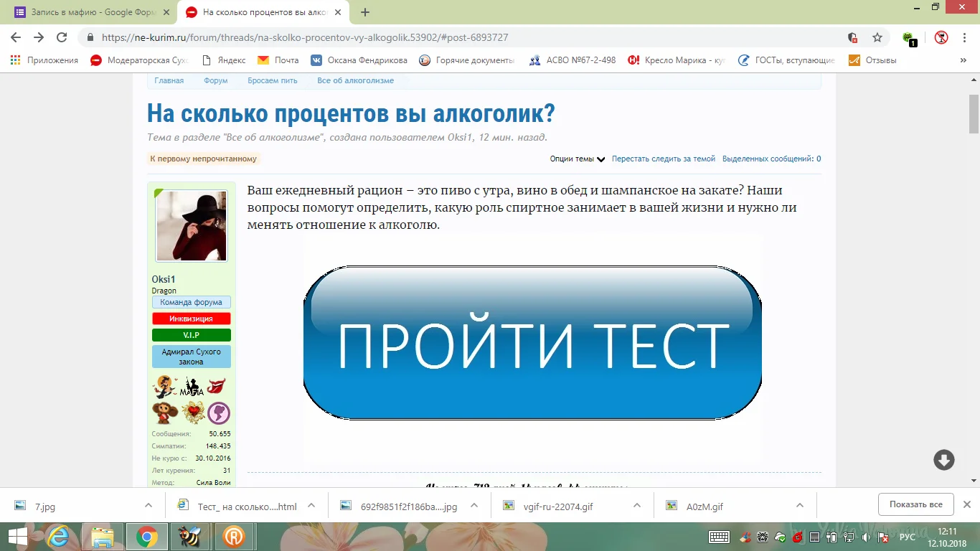980x551 pixels.
Task: Bookmark this page with the star
Action: 877,37
